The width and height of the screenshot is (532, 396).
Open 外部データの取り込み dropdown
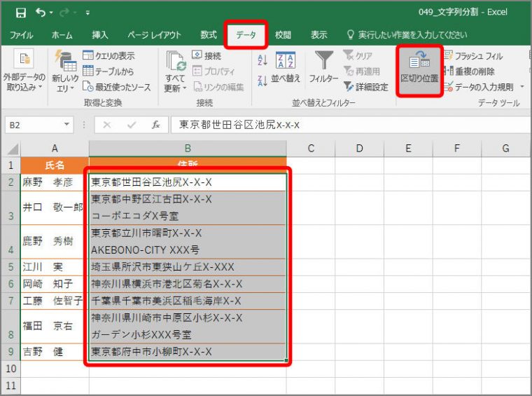[x=24, y=71]
